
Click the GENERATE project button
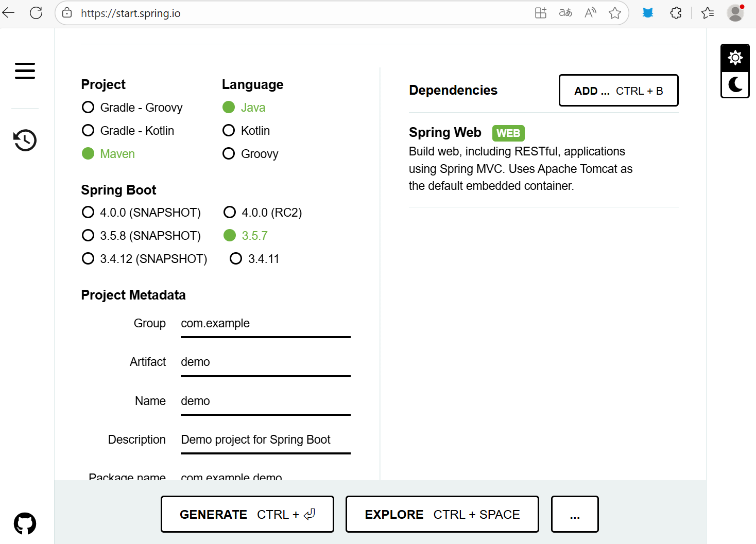(247, 514)
